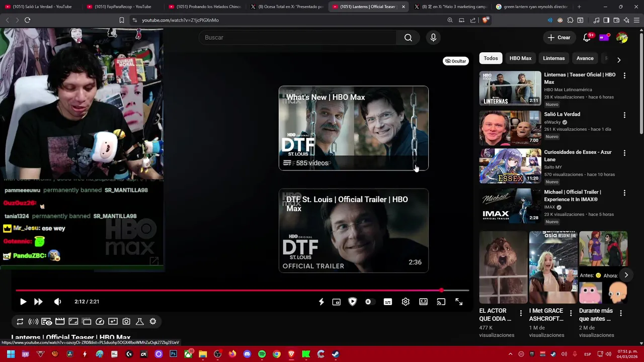Advance the Shorts shelf with right arrow
644x362 pixels.
[626, 275]
